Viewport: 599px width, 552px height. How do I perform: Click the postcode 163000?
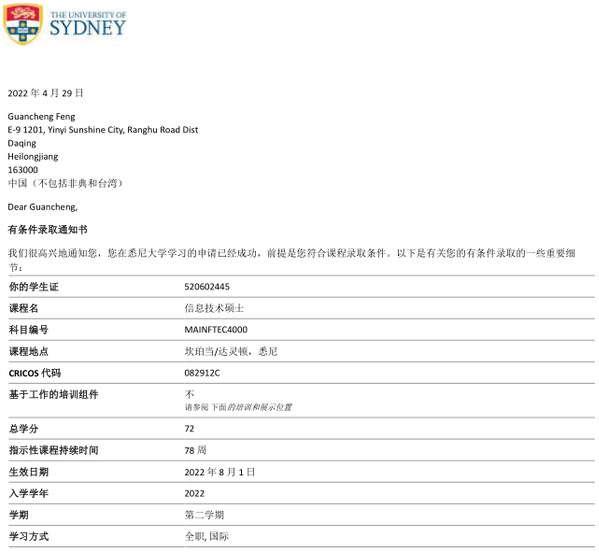pos(23,170)
